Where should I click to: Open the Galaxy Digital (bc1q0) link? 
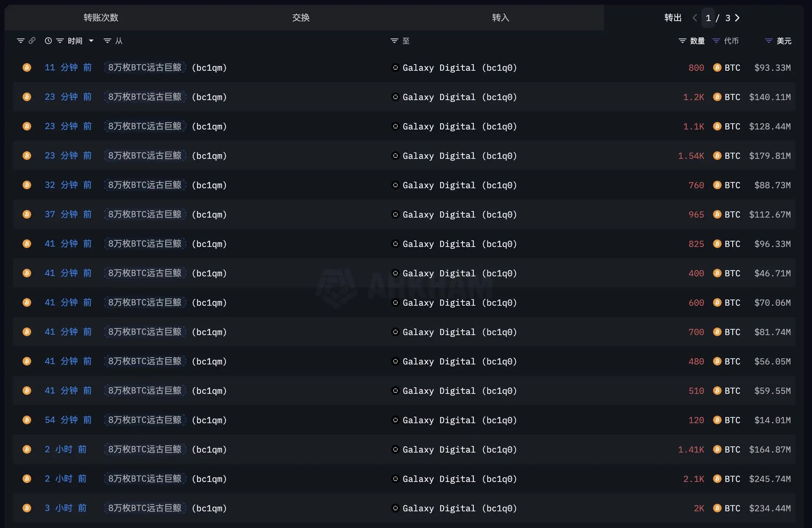point(460,67)
